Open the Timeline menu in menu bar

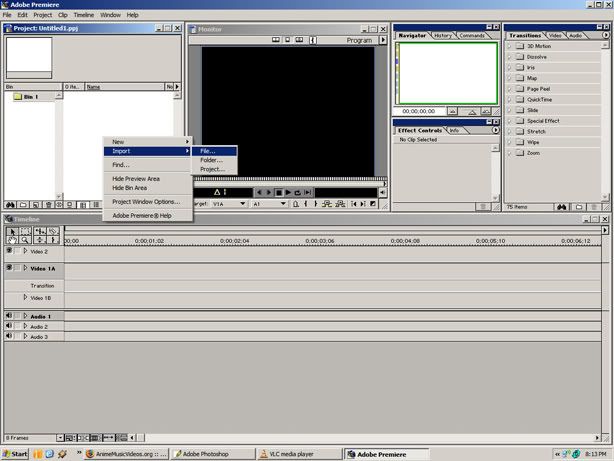click(x=84, y=15)
